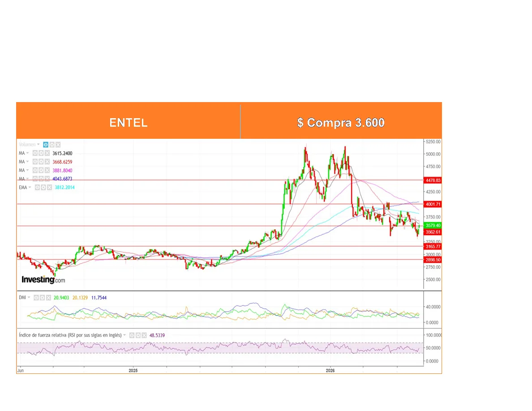The image size is (532, 411).
Task: Click the 5250.00 price axis label
Action: tap(433, 141)
